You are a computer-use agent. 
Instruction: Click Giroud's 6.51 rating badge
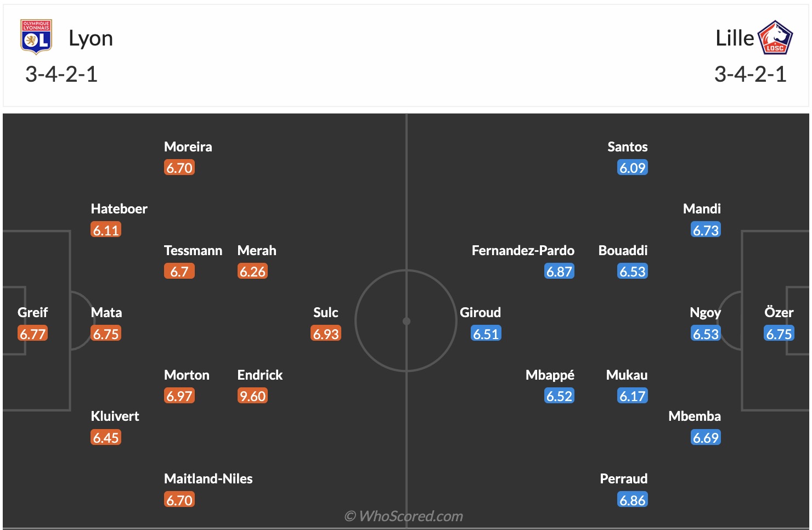(x=486, y=334)
